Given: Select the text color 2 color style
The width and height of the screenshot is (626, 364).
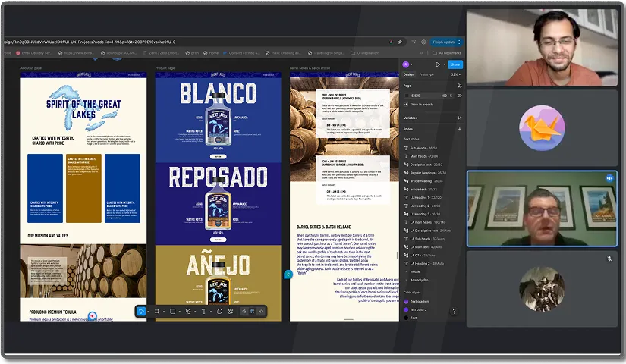Looking at the screenshot, I should tap(415, 309).
